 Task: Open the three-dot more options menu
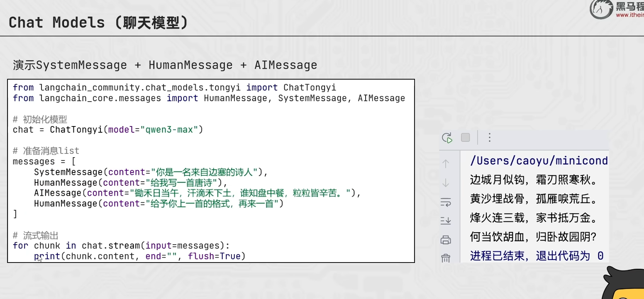pos(490,137)
